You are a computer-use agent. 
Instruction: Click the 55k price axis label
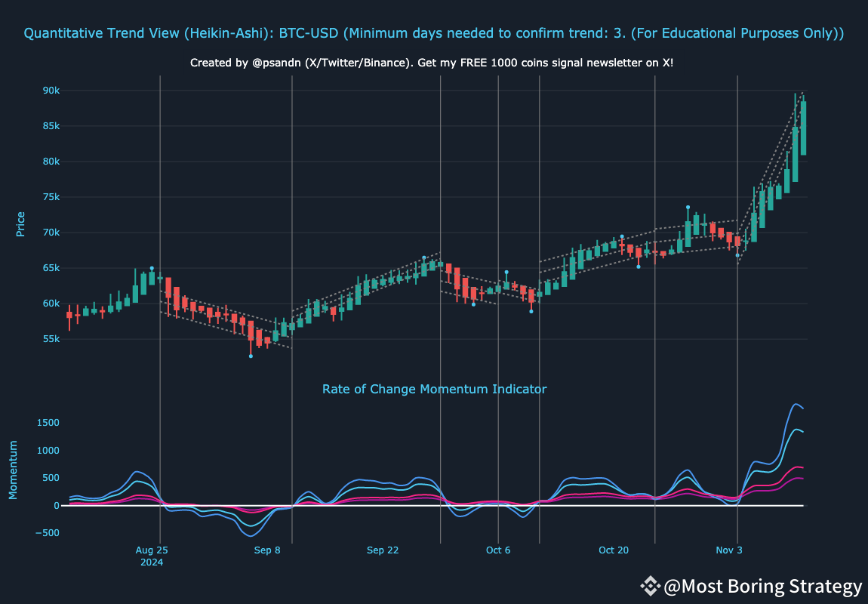(x=51, y=339)
